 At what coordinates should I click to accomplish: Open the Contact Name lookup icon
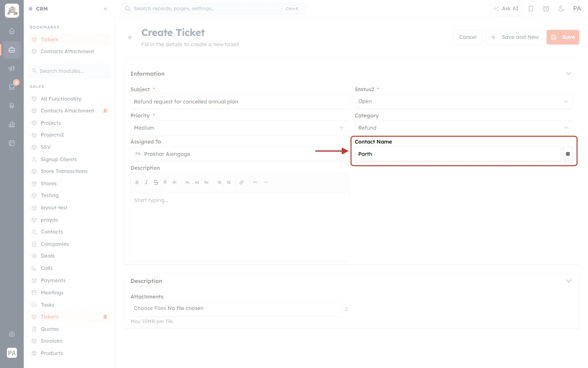click(568, 154)
